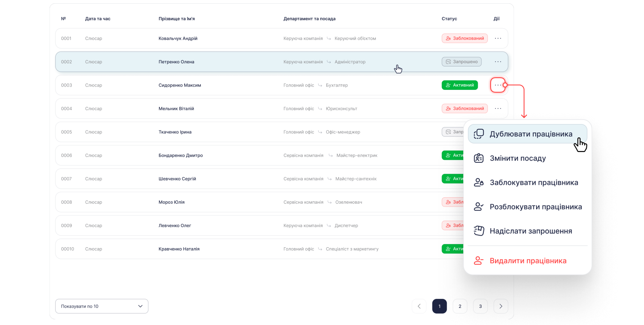Image resolution: width=644 pixels, height=325 pixels.
Task: Select employee name Ткаченко Ірина
Action: click(175, 132)
